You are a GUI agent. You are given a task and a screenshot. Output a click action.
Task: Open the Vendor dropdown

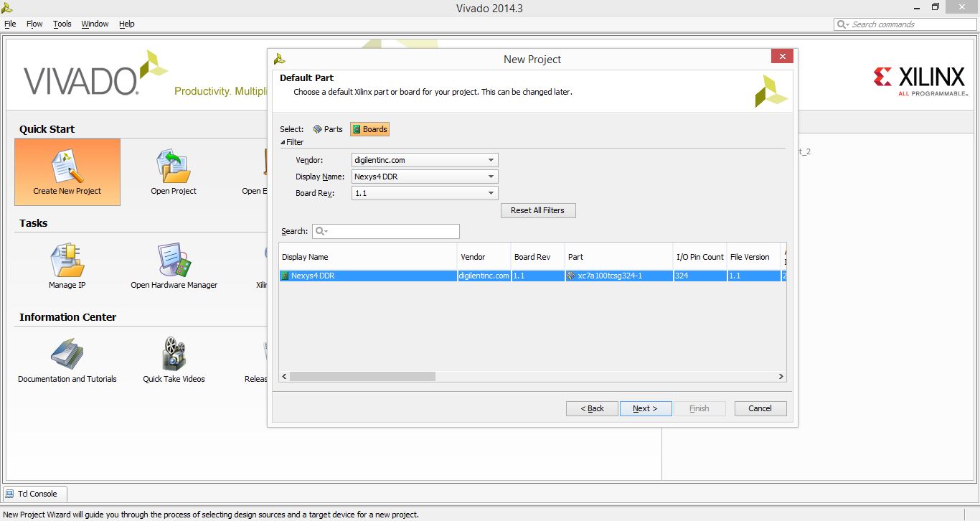425,160
